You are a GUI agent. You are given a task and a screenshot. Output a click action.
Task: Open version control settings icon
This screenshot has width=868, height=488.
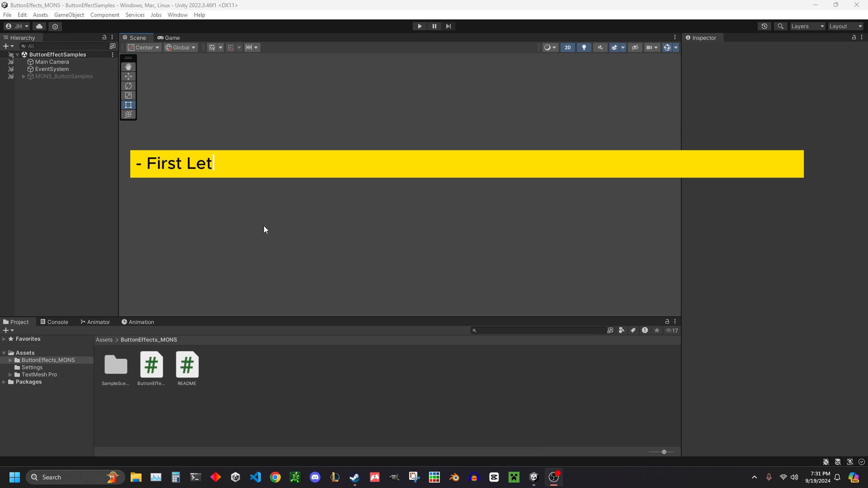(x=55, y=26)
